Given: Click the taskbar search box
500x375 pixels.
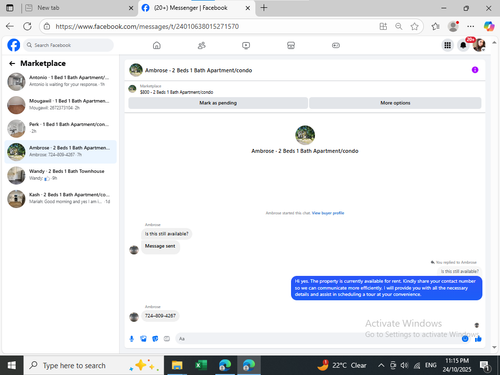Looking at the screenshot, I should (x=94, y=365).
